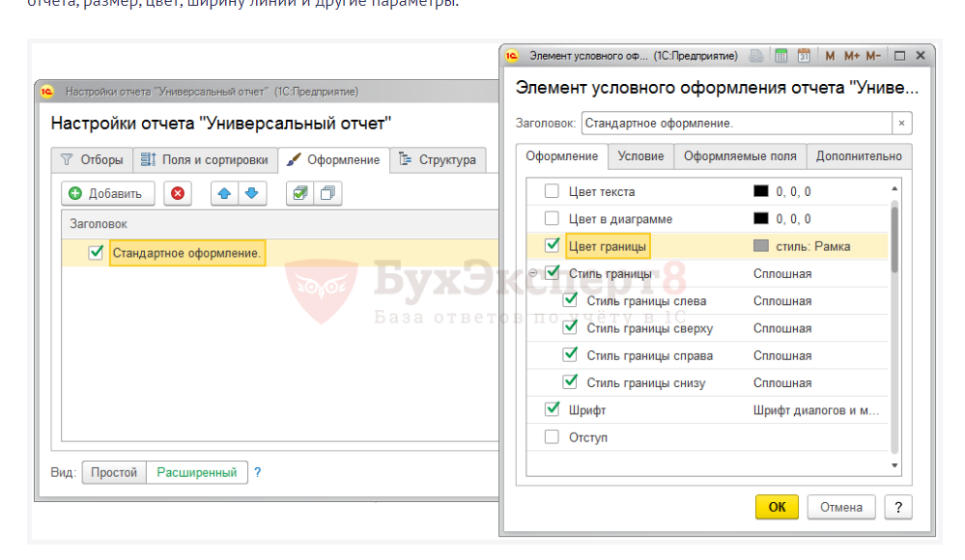The image size is (965, 560).
Task: Move the item up with the blue up arrow
Action: [x=225, y=193]
